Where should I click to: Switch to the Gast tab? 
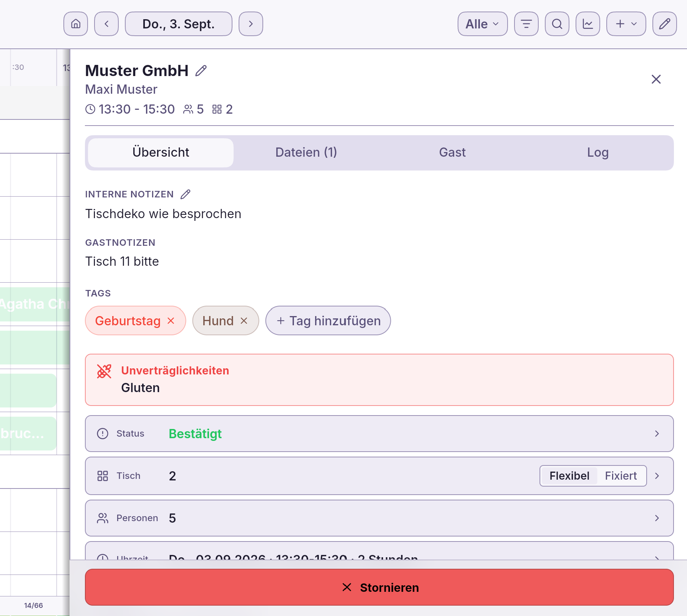click(452, 152)
